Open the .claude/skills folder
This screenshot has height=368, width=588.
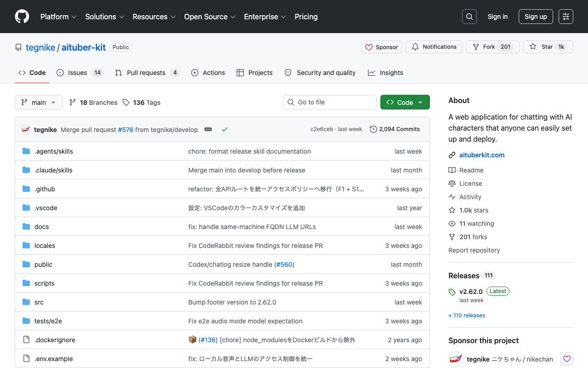tap(53, 170)
